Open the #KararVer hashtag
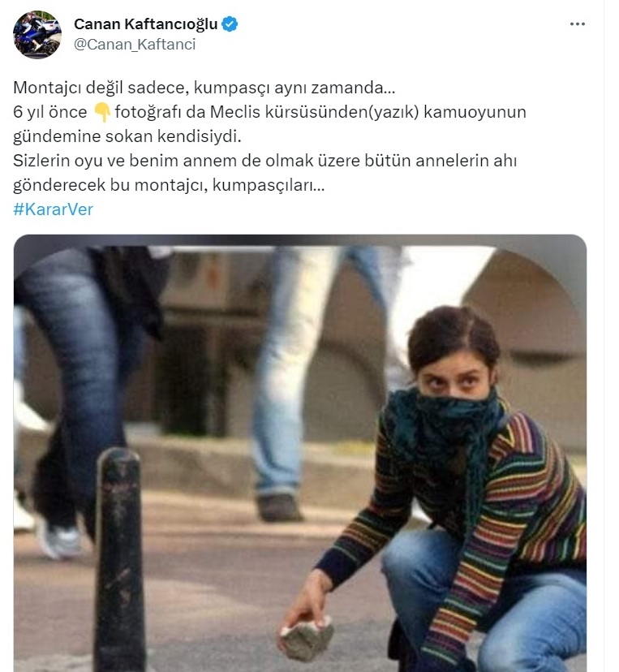Viewport: 619px width, 672px height. tap(53, 209)
